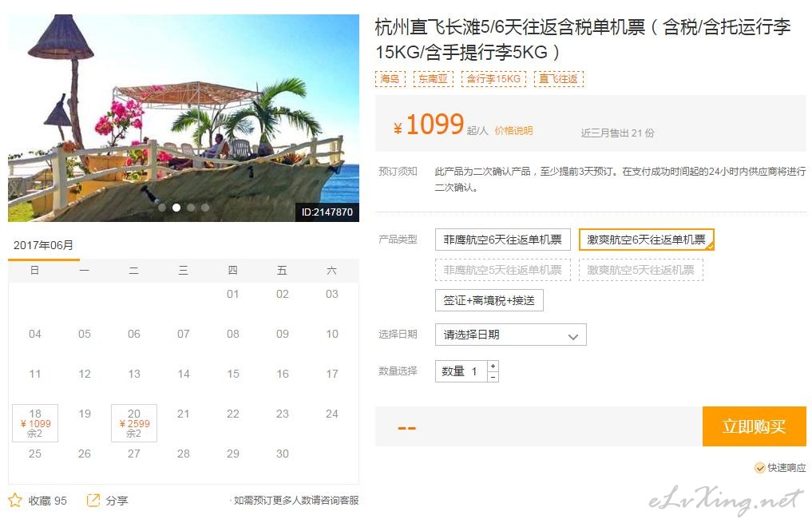The height and width of the screenshot is (527, 812).
Task: Click the favorite star icon
Action: [15, 500]
